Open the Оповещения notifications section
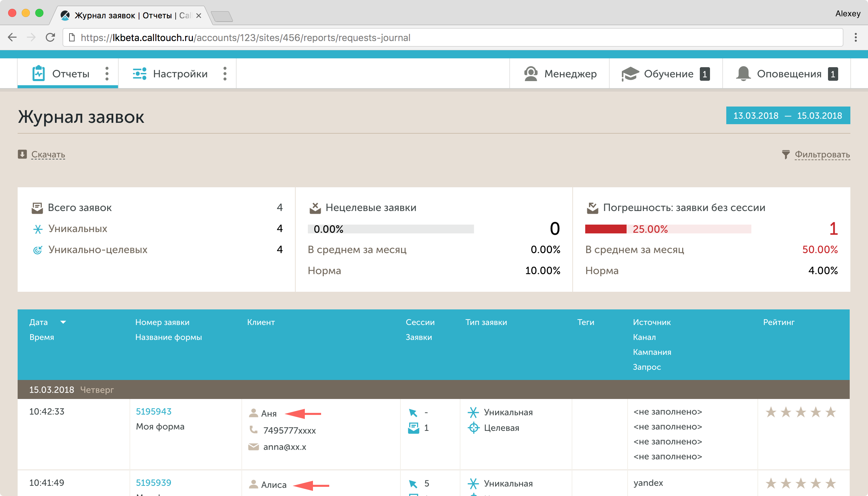868x496 pixels. [x=786, y=74]
